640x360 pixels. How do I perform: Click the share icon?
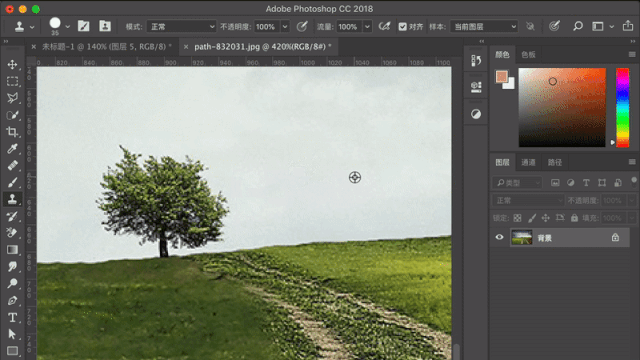628,26
